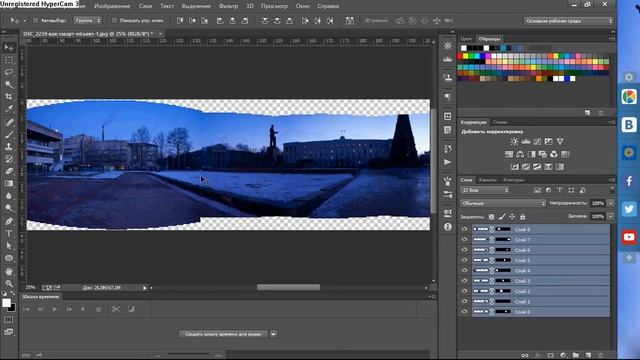
Task: Lock layer position with the arrows icon
Action: click(512, 217)
